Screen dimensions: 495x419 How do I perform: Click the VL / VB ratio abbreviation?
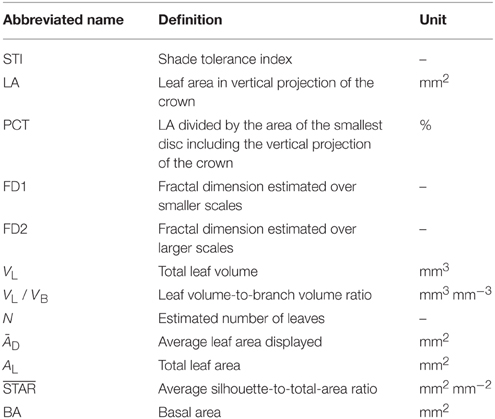26,296
